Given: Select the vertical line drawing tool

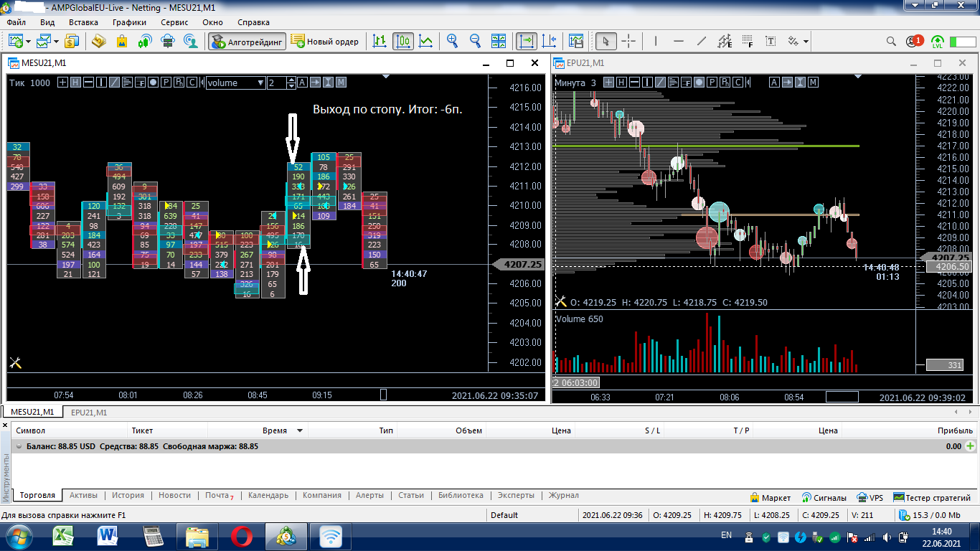Looking at the screenshot, I should [x=656, y=41].
